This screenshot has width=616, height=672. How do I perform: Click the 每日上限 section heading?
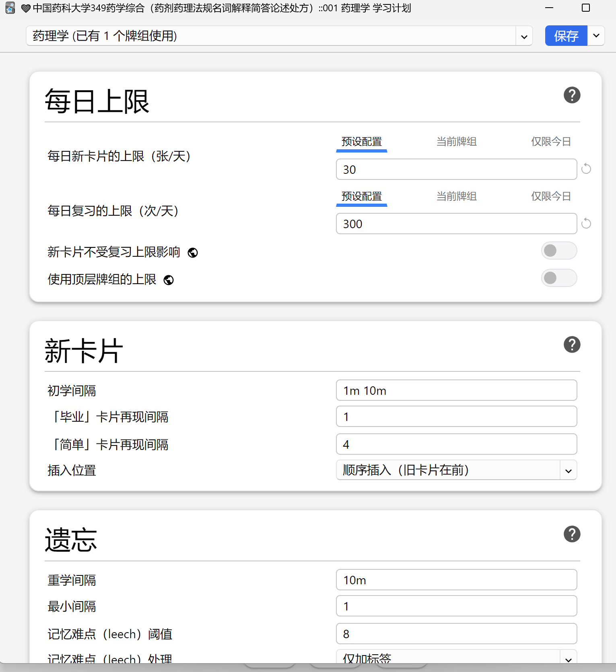(x=97, y=101)
